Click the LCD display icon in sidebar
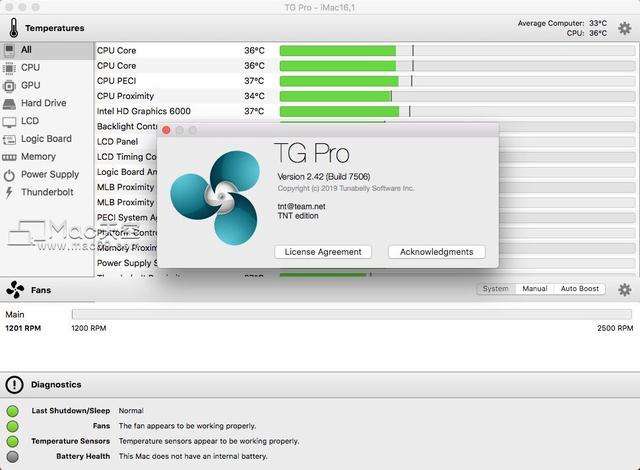 coord(9,122)
